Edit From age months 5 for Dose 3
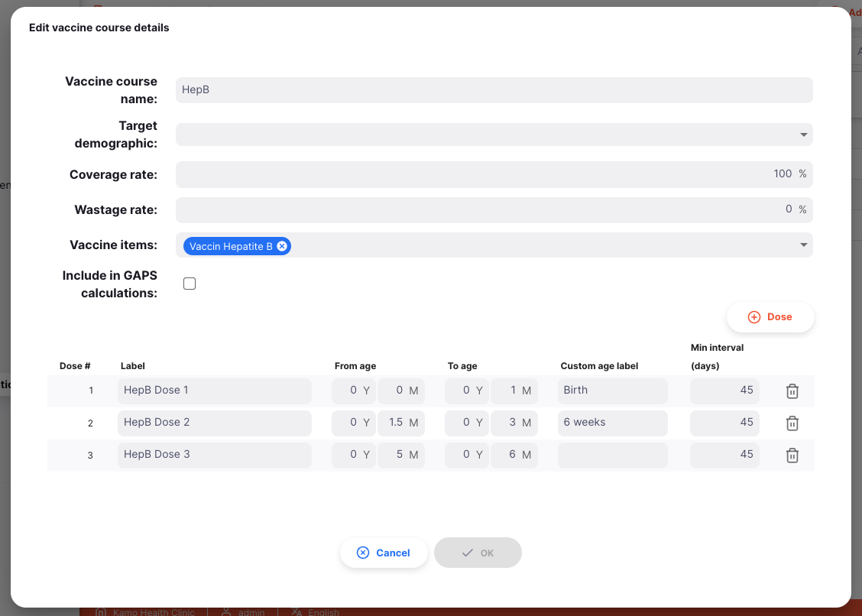This screenshot has height=616, width=862. click(400, 454)
